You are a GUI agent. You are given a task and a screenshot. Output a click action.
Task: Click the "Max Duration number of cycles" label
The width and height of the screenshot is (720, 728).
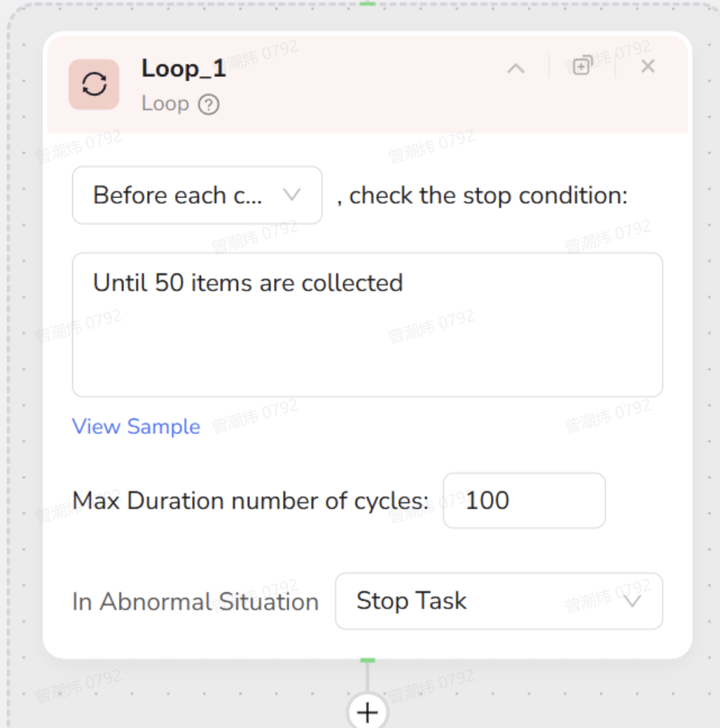point(250,500)
